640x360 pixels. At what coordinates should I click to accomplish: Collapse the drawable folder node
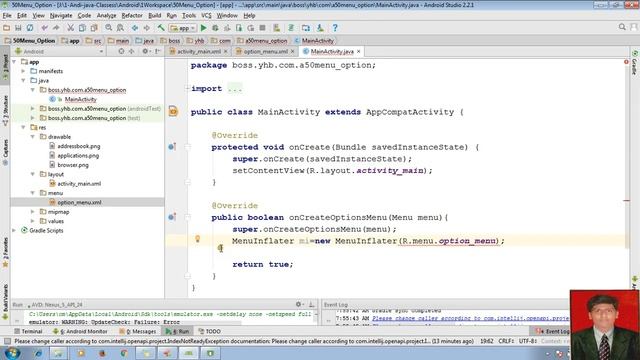pyautogui.click(x=33, y=137)
